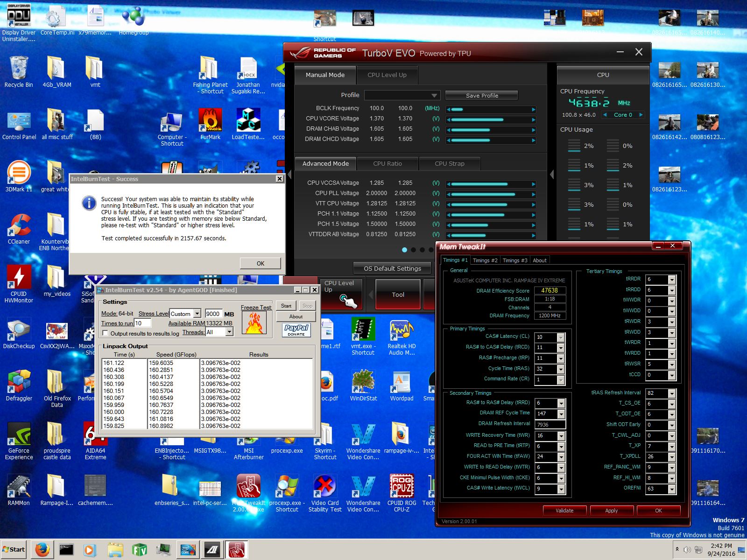
Task: Click Intel Core taskbar icon
Action: pos(188,550)
